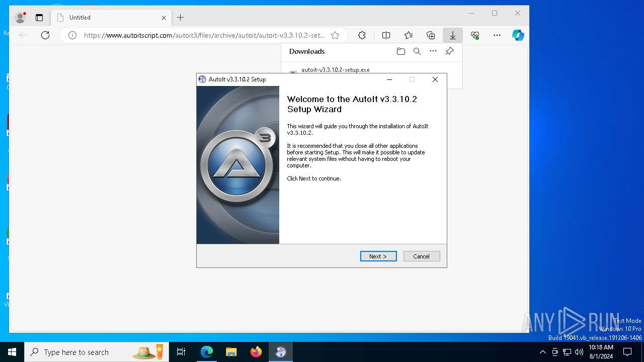Open Windows Start menu
This screenshot has height=362, width=644.
(12, 352)
